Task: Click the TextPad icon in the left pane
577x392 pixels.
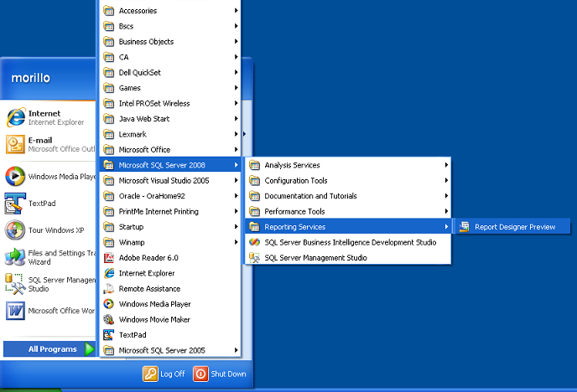Action: (15, 204)
